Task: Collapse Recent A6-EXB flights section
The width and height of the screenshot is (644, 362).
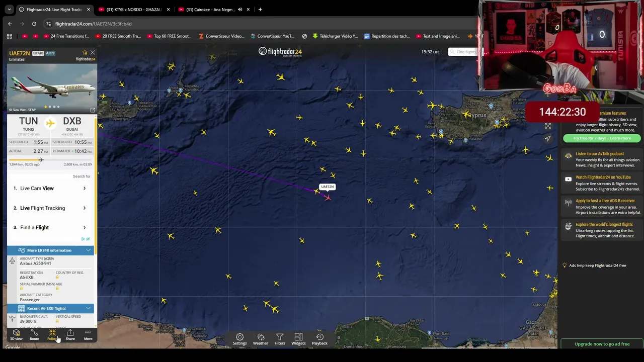Action: [x=50, y=308]
